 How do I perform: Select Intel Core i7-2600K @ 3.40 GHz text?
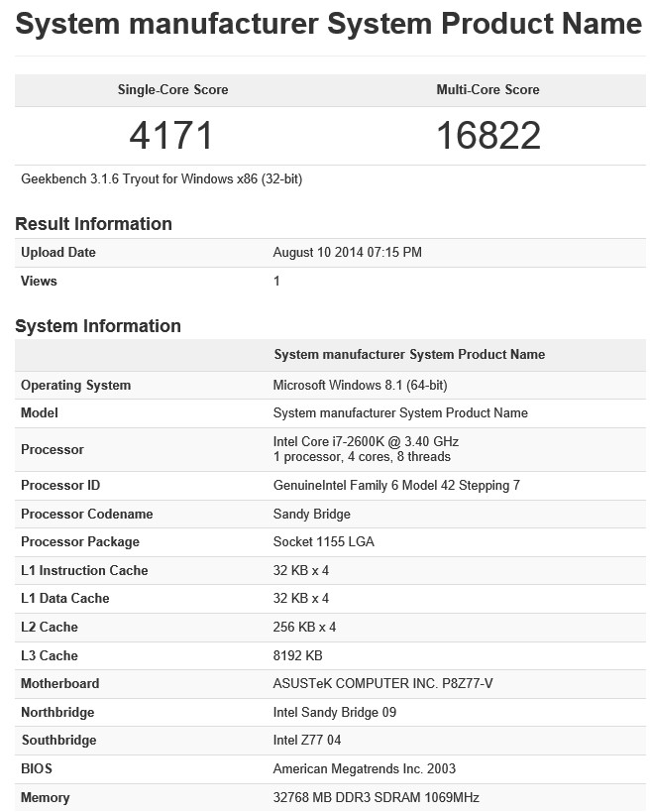pyautogui.click(x=366, y=442)
